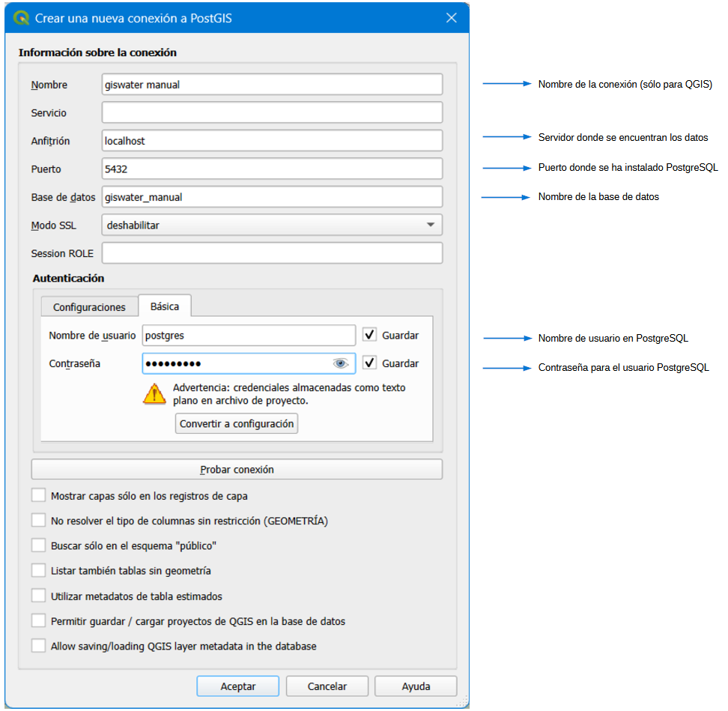Click the Base de datos field
728x711 pixels.
click(x=272, y=197)
